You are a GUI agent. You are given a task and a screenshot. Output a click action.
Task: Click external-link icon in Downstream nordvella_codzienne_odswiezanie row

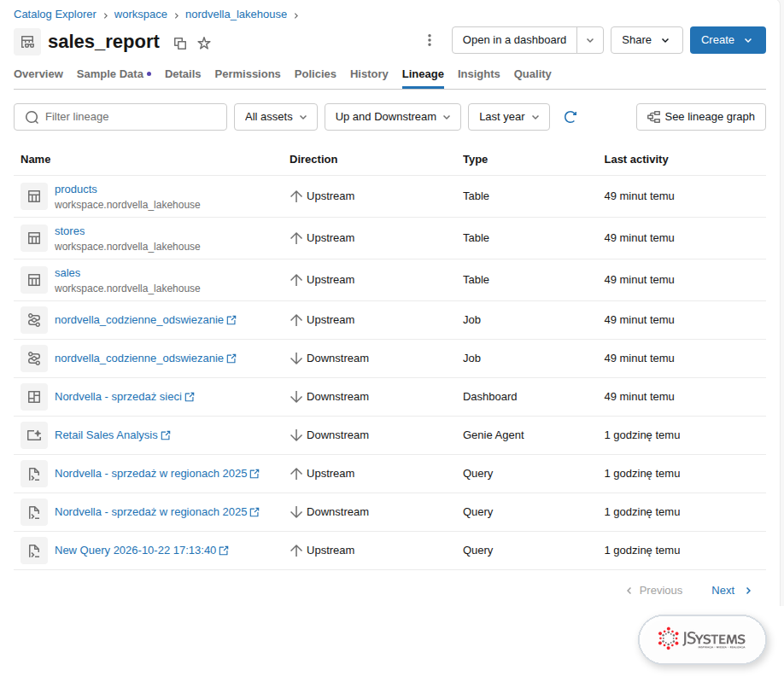coord(231,358)
